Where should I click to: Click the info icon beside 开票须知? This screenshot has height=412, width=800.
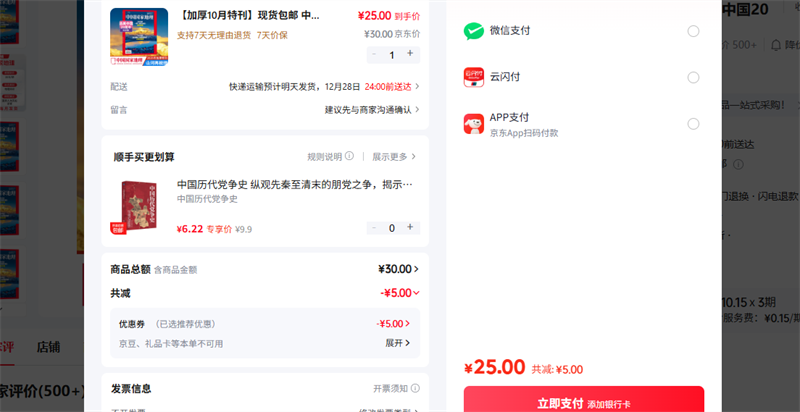[414, 389]
